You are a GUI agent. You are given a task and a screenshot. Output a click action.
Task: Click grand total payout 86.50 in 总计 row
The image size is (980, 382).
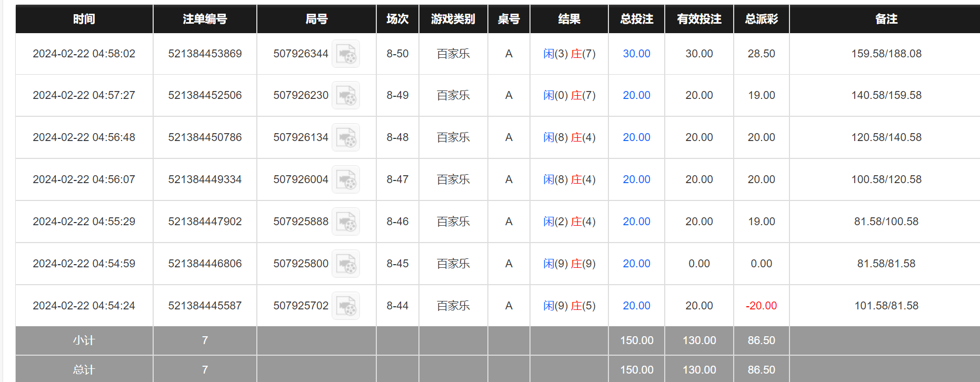click(761, 370)
